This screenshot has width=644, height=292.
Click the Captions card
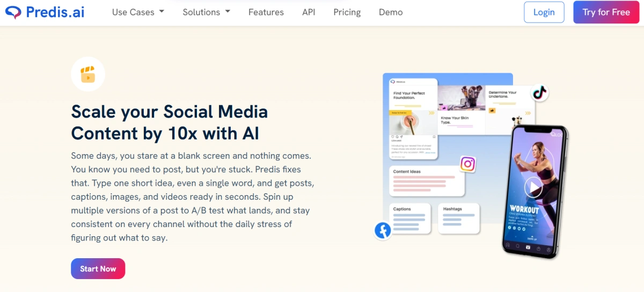tap(411, 218)
